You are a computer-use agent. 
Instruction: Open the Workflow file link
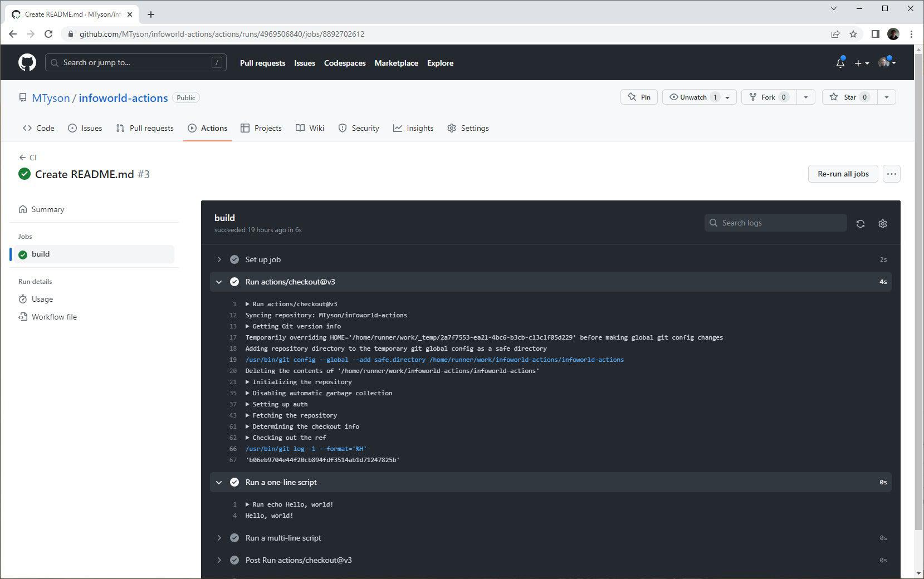coord(54,317)
